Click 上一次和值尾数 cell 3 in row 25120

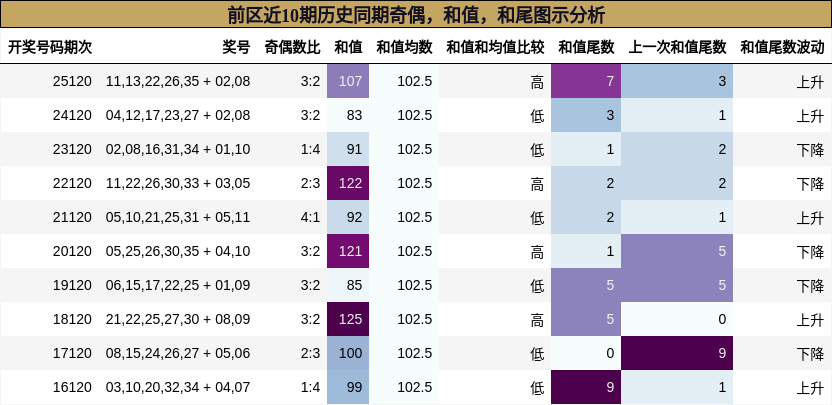[677, 81]
